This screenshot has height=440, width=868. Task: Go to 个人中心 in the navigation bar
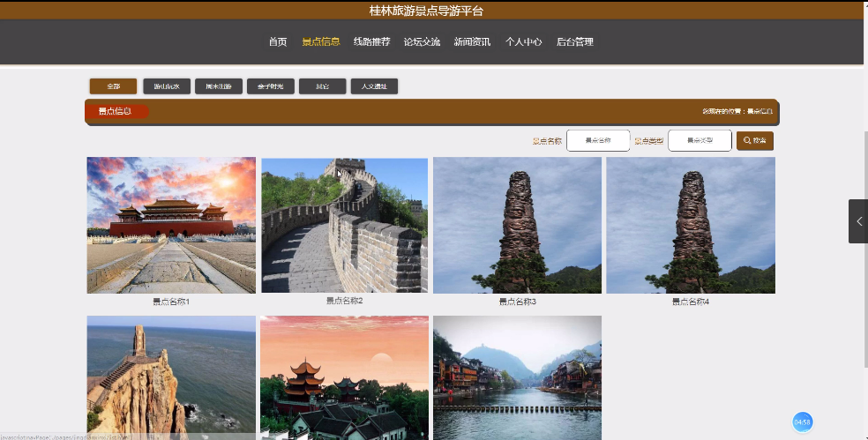coord(524,41)
